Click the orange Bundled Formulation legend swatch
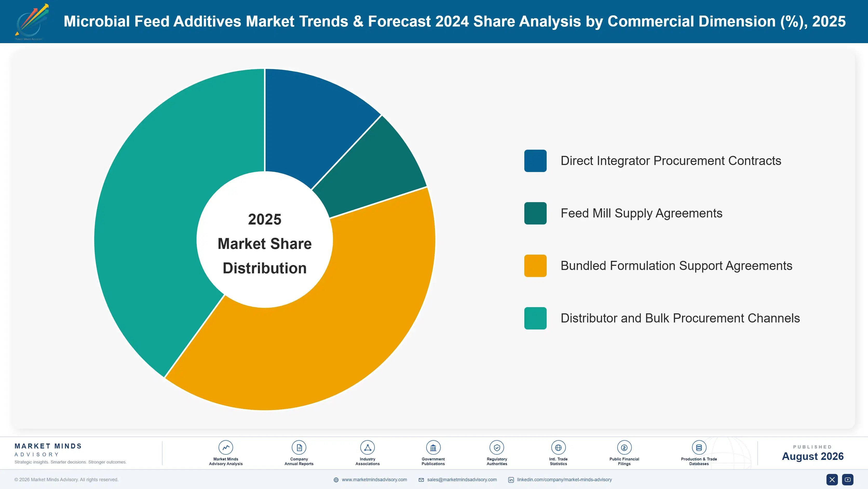Screen dimensions: 868x489 (x=535, y=266)
